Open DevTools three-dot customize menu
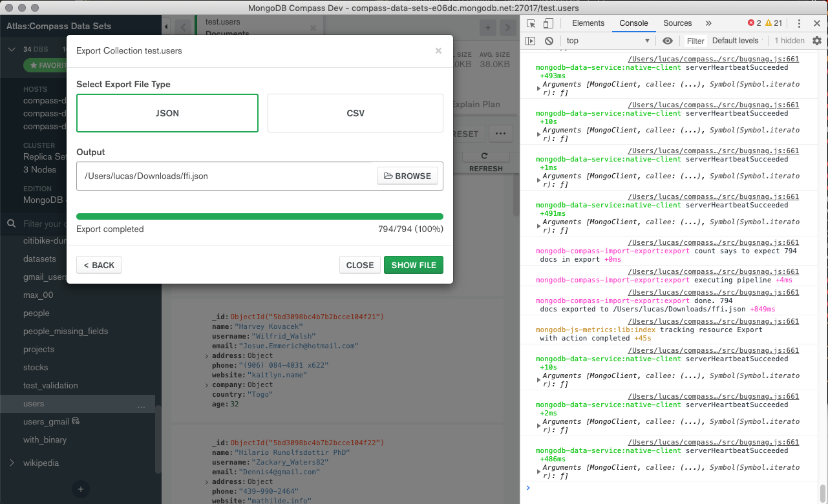 [x=800, y=23]
